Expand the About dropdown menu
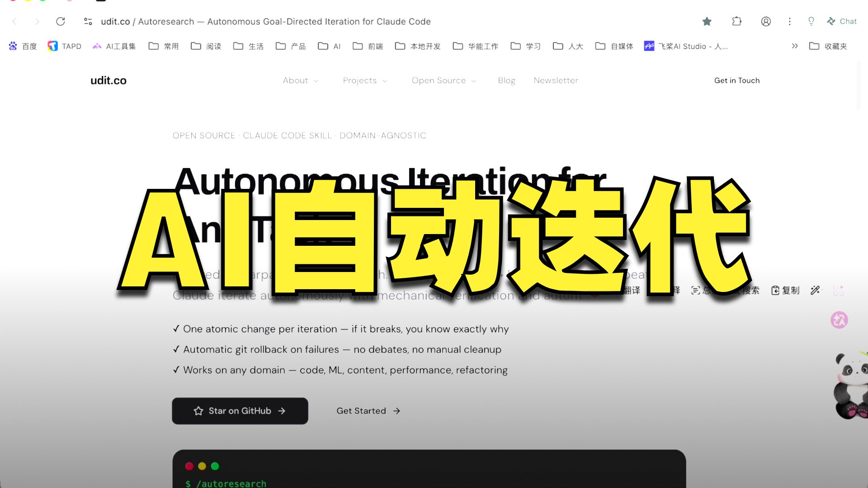 pos(301,80)
